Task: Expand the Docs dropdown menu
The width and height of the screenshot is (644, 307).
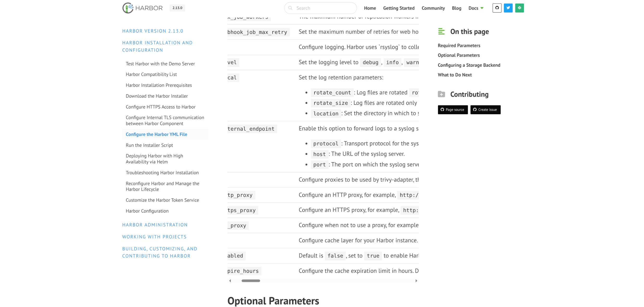Action: [x=476, y=8]
